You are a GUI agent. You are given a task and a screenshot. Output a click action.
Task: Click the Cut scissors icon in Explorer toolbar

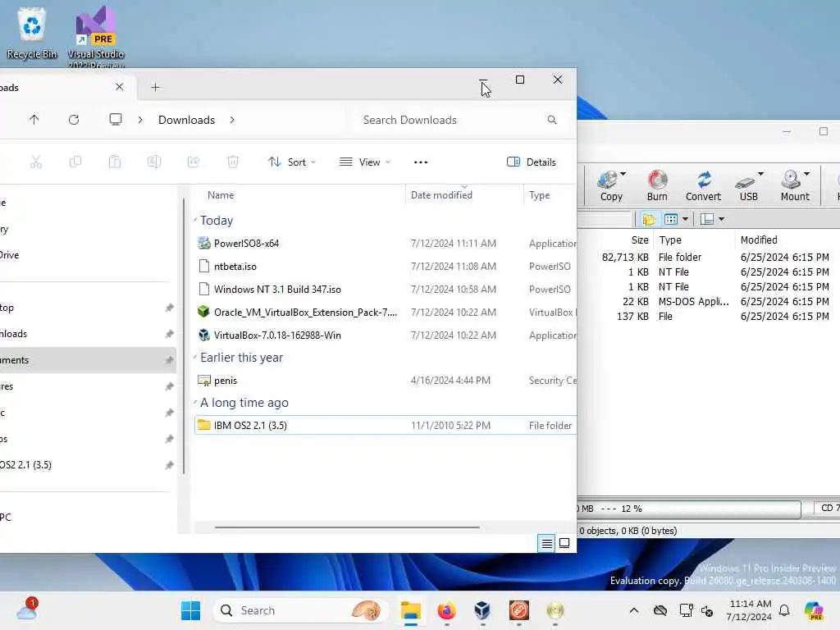(x=36, y=162)
